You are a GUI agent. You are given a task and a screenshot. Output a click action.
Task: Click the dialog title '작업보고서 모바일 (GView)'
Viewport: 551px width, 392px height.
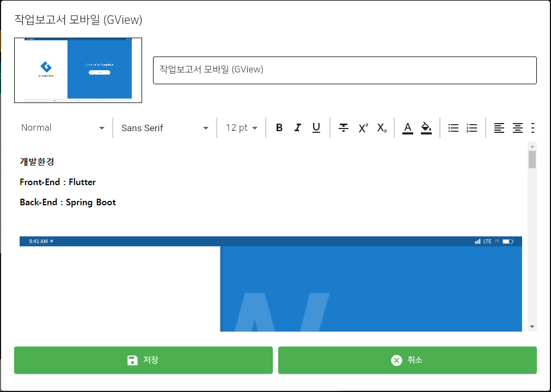[78, 20]
